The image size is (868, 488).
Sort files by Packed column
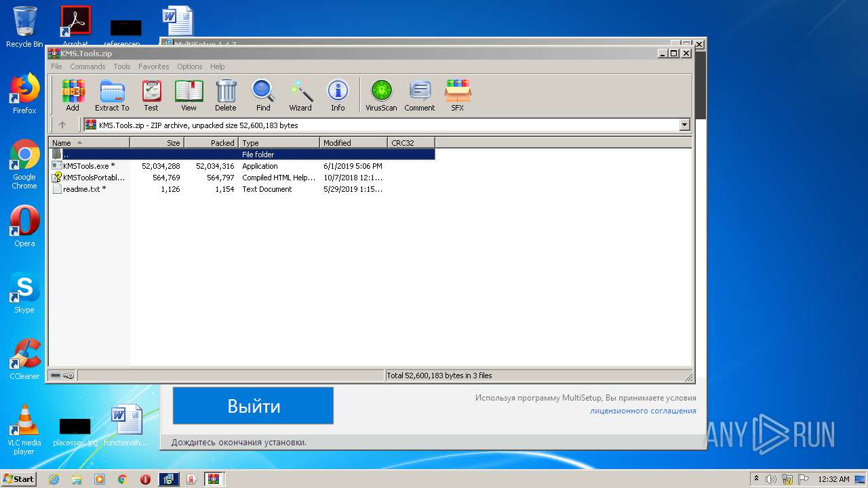211,143
